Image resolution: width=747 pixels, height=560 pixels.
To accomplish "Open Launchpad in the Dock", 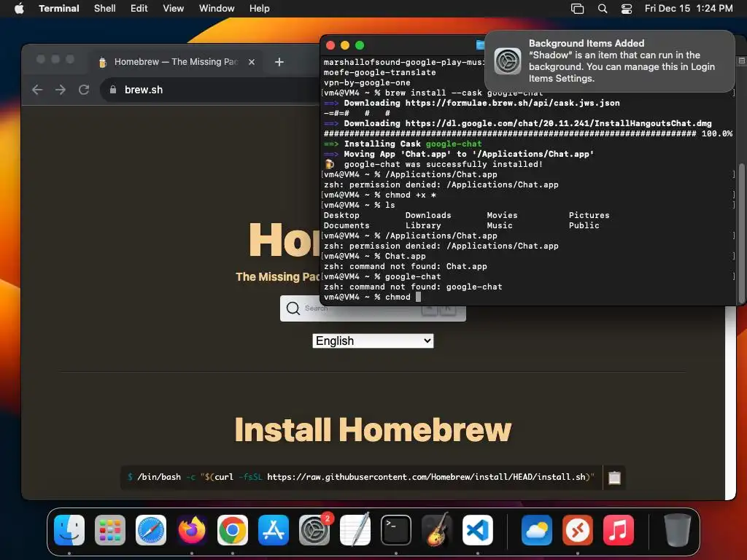I will pyautogui.click(x=110, y=530).
